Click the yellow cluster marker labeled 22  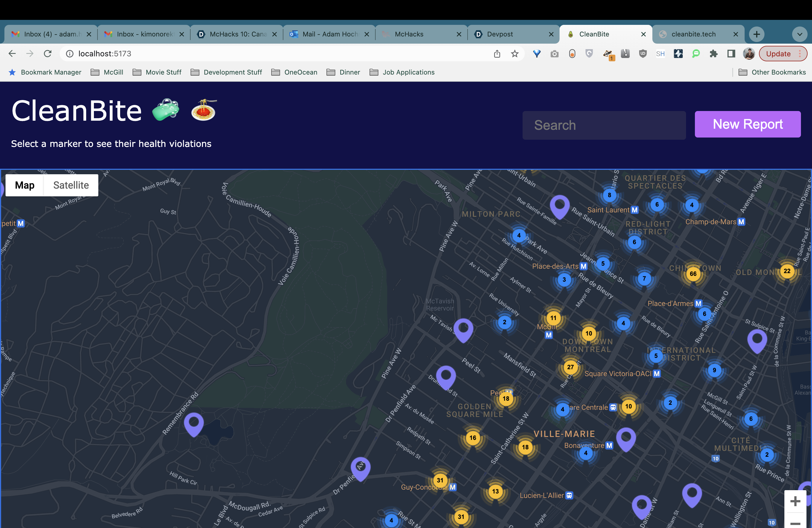787,271
